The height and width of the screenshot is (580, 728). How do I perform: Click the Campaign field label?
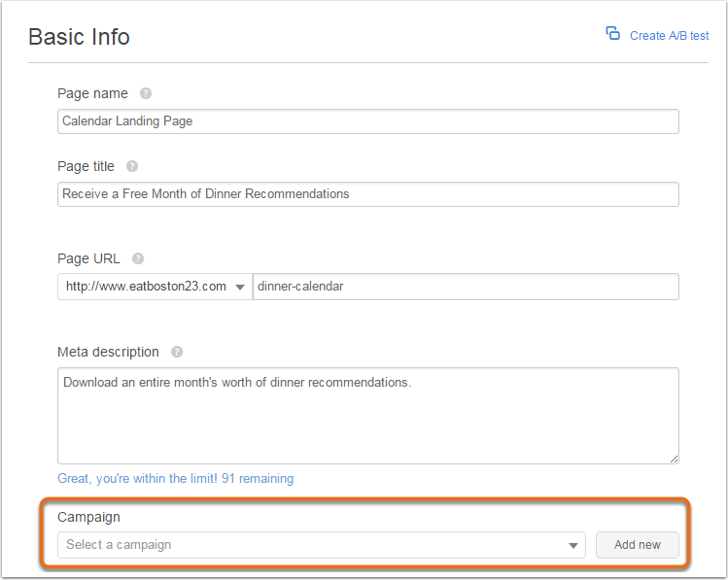pos(88,518)
